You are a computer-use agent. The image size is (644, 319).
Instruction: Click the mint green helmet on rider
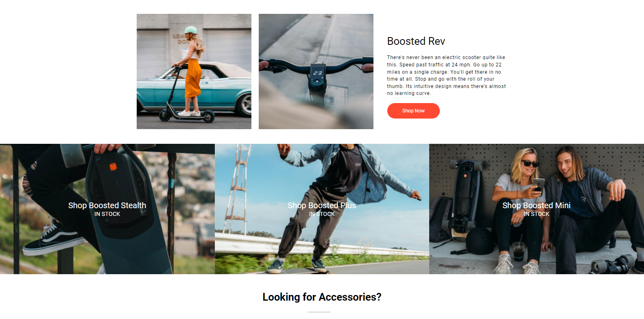(190, 30)
